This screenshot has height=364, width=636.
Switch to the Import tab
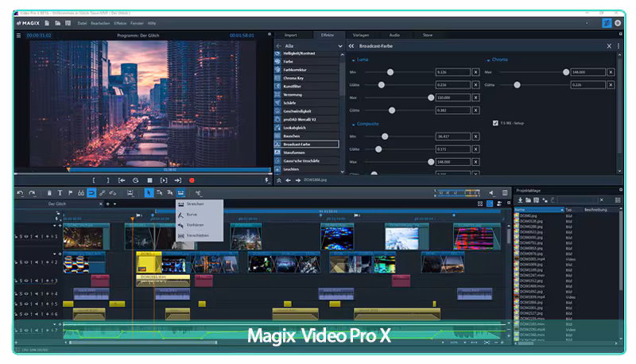(x=290, y=35)
